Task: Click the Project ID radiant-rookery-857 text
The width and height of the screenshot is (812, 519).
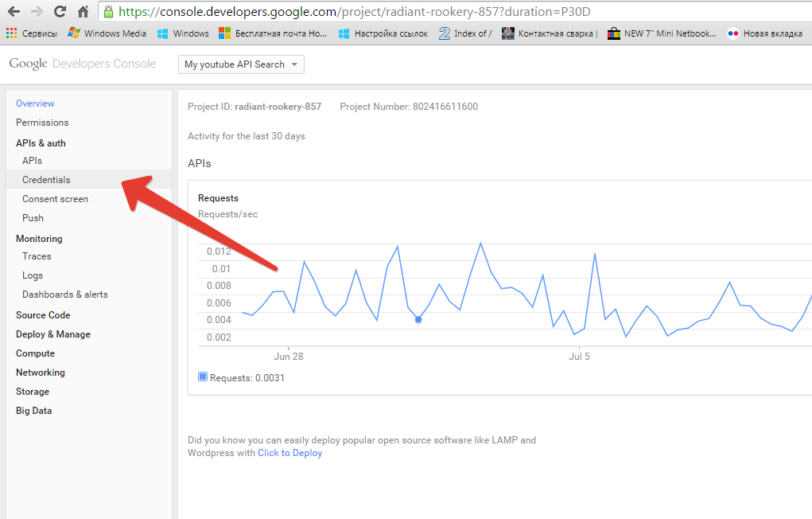Action: (x=254, y=107)
